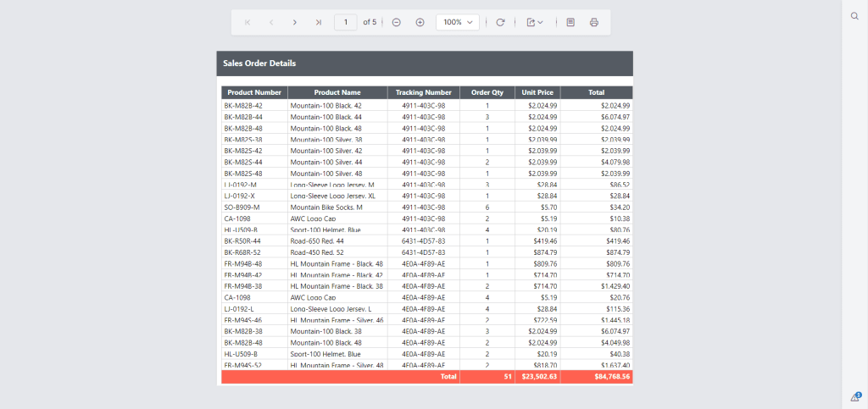Click the $874.79 unit price cell
This screenshot has width=868, height=409.
coord(537,252)
